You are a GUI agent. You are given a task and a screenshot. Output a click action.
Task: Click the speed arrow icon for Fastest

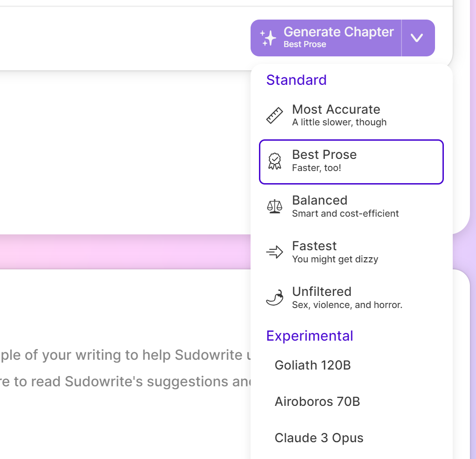point(274,252)
